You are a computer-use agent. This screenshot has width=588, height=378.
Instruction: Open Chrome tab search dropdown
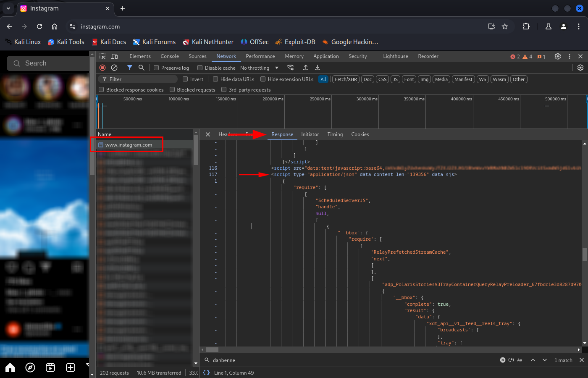[x=8, y=8]
